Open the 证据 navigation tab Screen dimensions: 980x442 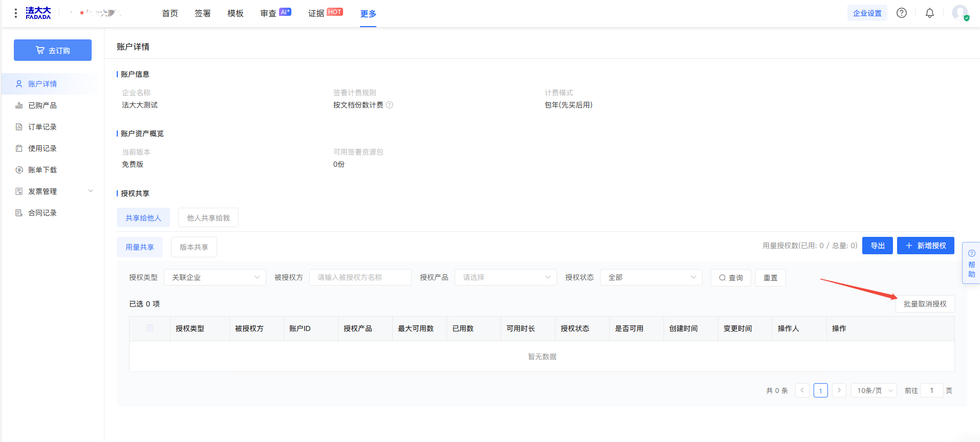[x=325, y=13]
